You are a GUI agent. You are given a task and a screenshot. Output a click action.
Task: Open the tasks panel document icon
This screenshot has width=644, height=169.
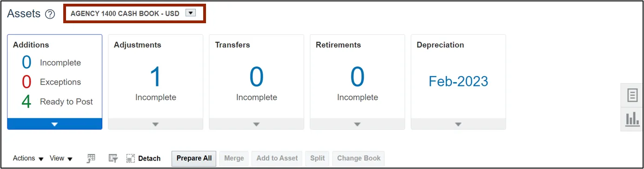coord(632,96)
